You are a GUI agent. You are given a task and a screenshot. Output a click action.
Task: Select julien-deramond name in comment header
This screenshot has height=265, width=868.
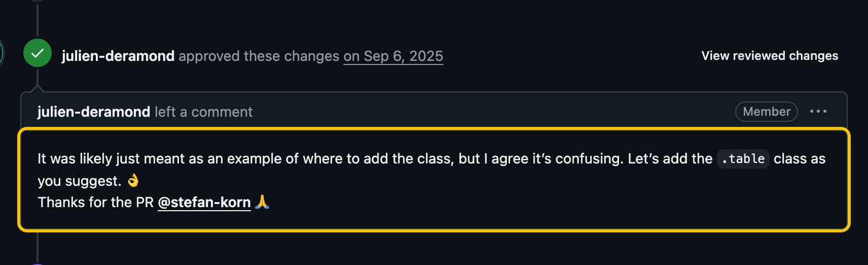[x=93, y=112]
